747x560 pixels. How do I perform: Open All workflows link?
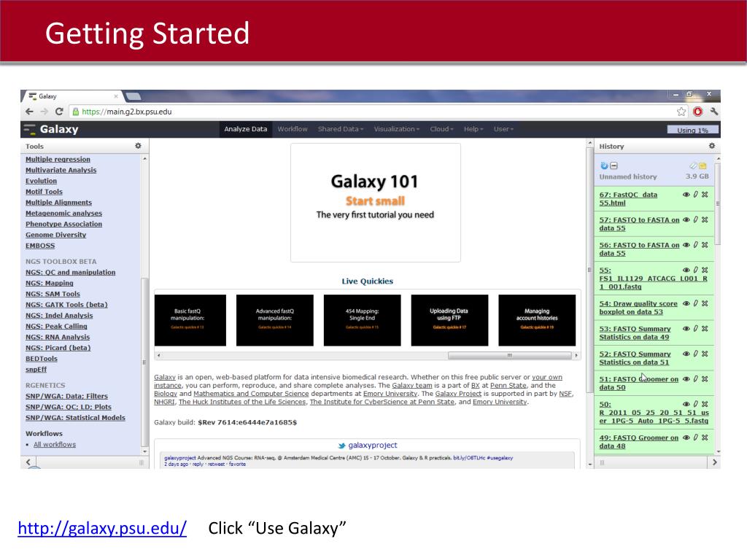coord(55,444)
